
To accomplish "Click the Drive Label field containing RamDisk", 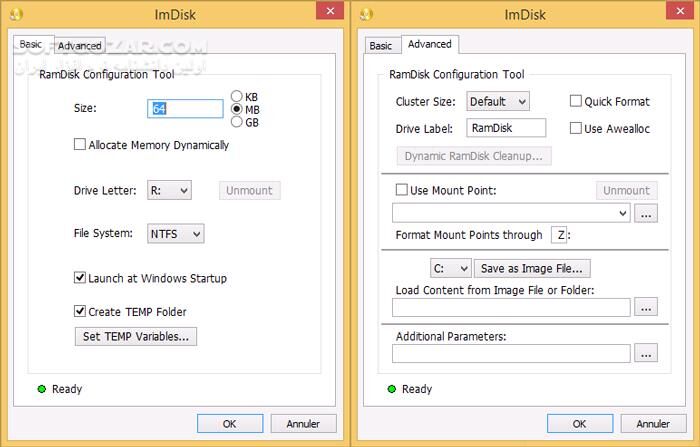I will pos(506,128).
